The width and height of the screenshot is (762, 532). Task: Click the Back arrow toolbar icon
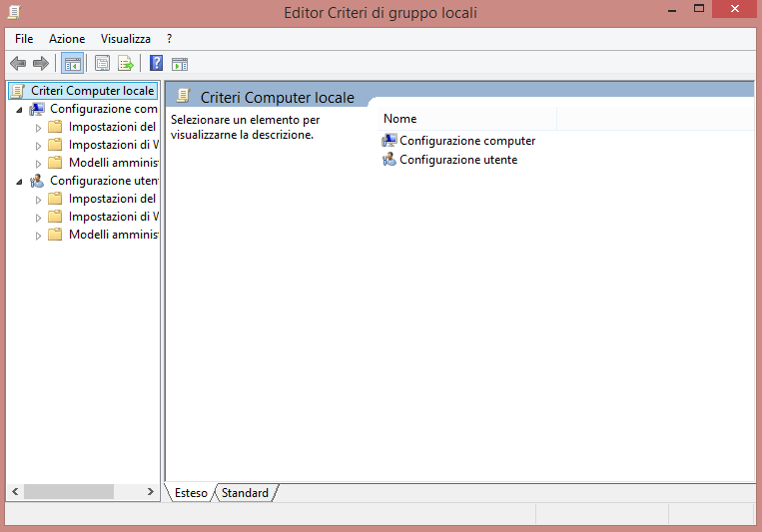(x=18, y=63)
